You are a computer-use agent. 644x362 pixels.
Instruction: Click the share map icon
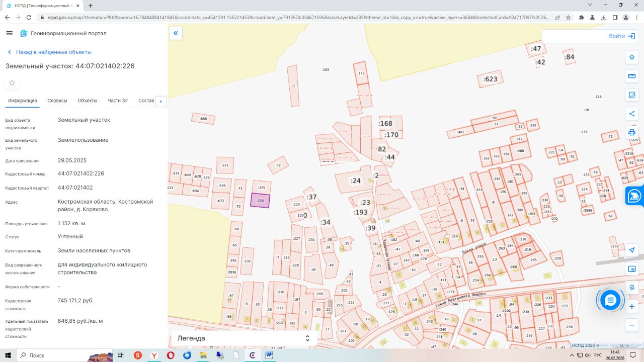(632, 114)
